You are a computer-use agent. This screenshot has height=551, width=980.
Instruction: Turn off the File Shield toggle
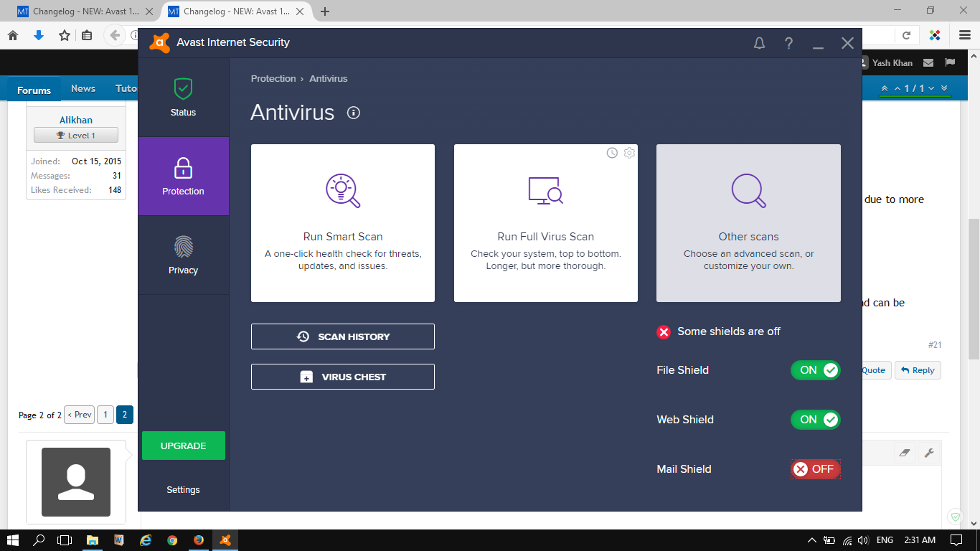[x=816, y=370]
